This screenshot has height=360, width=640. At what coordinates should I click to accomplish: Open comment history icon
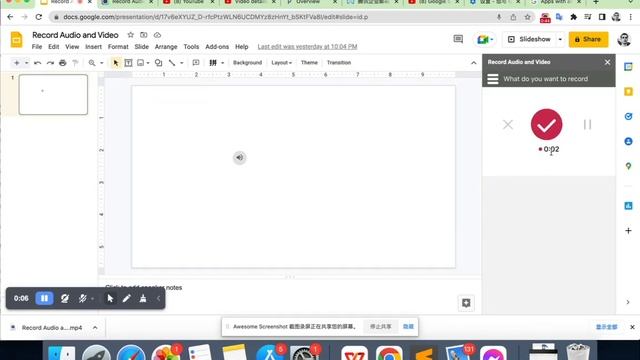click(458, 39)
